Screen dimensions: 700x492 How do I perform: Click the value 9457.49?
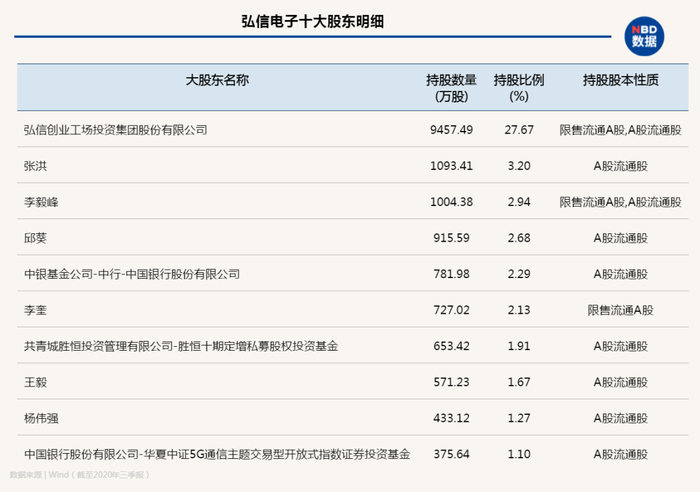(451, 130)
